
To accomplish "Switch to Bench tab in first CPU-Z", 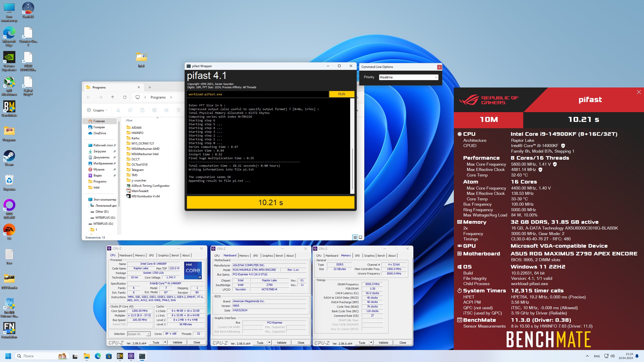I will (175, 255).
